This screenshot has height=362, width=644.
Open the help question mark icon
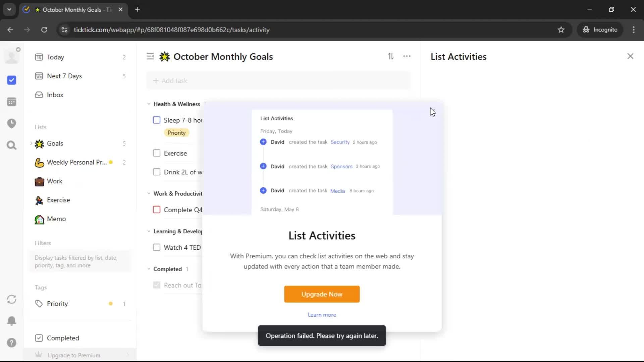(11, 343)
